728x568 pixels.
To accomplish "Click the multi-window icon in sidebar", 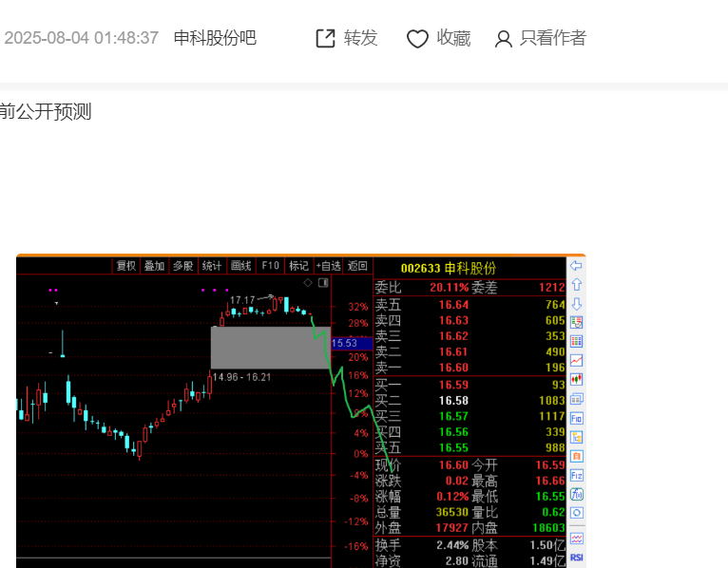I will coord(576,399).
